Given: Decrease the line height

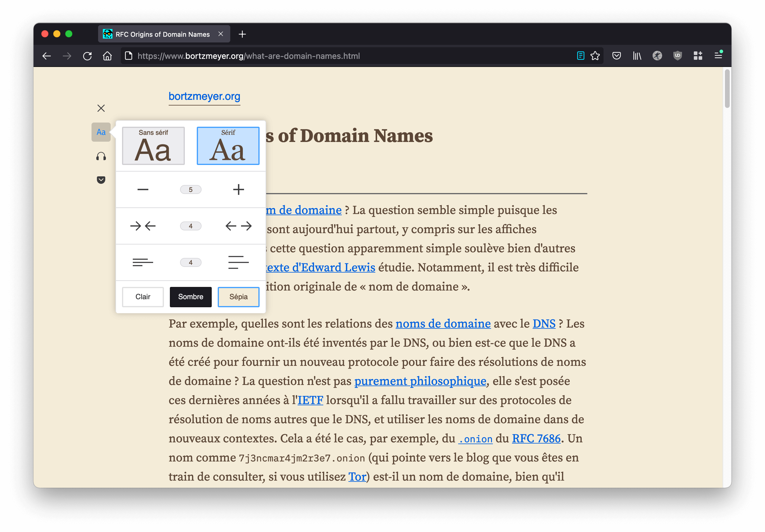Looking at the screenshot, I should tap(143, 262).
